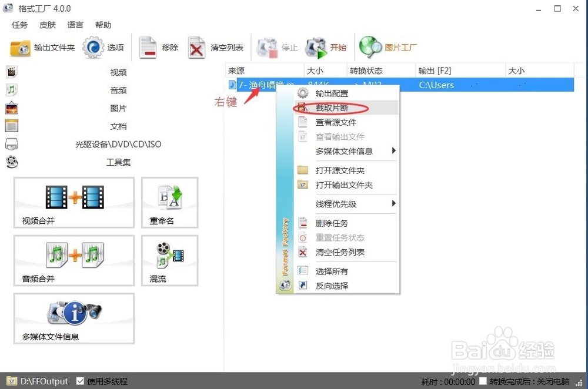The height and width of the screenshot is (389, 588).
Task: Choose 截取片断 from the context menu
Action: tap(333, 108)
